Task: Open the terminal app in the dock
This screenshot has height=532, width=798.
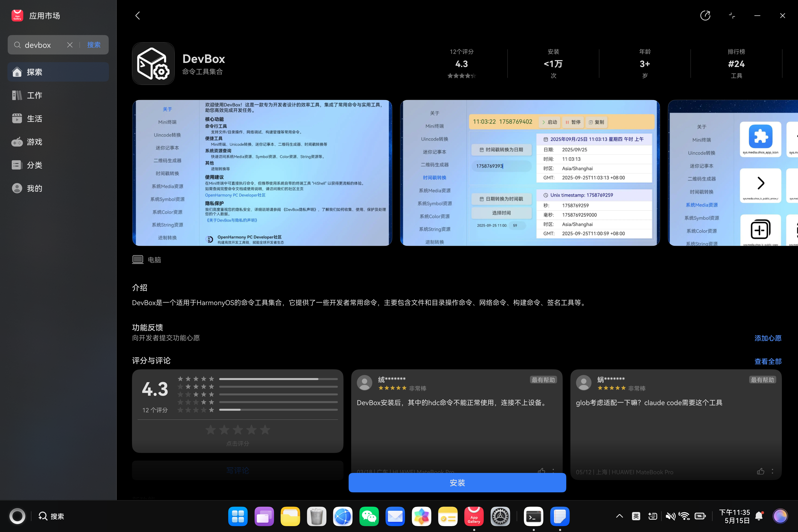Action: (533, 516)
